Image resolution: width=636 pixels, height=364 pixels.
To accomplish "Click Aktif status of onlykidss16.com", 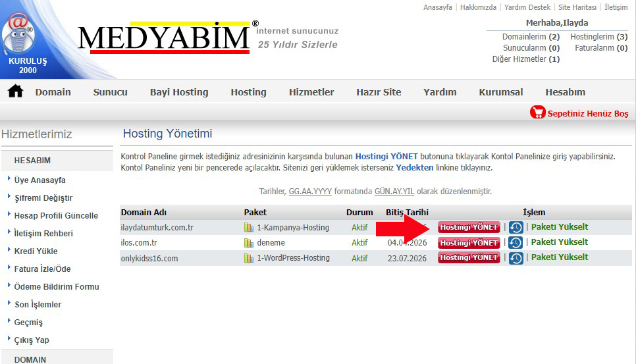I will [x=359, y=258].
